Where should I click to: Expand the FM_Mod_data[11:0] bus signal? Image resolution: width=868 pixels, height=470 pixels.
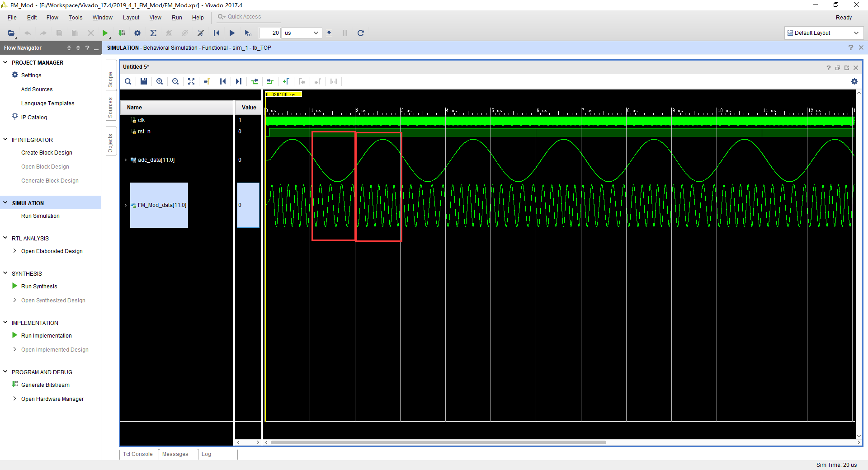(x=126, y=205)
